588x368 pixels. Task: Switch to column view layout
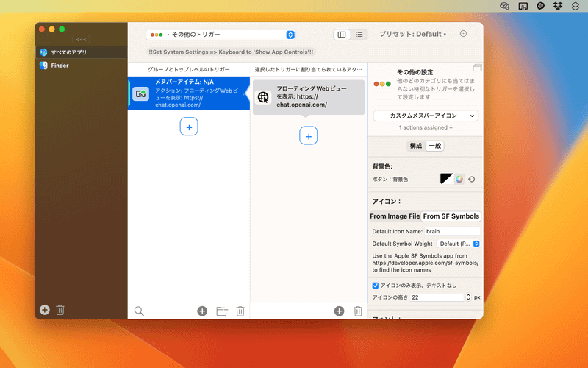(342, 35)
